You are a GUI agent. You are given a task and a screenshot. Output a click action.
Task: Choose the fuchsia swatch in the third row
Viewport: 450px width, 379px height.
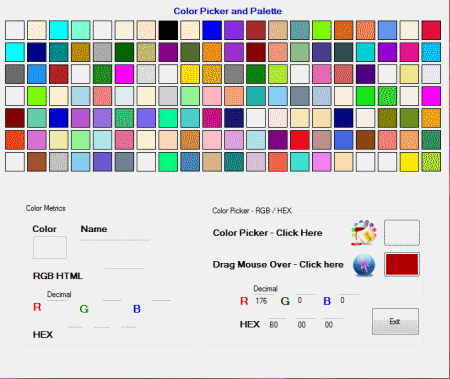(x=124, y=74)
